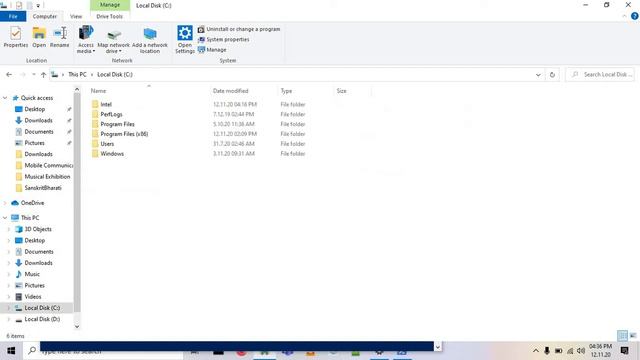Viewport: 640px width, 360px height.
Task: Switch to the Computer tab
Action: coord(44,16)
